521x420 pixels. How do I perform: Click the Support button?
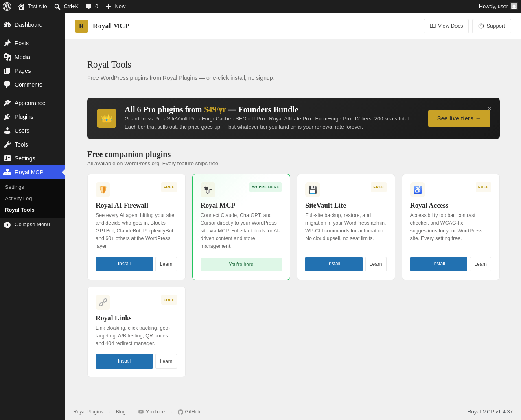pyautogui.click(x=492, y=26)
